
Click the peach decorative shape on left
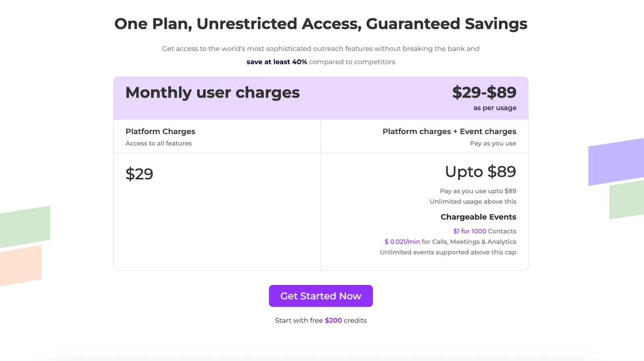click(x=21, y=265)
